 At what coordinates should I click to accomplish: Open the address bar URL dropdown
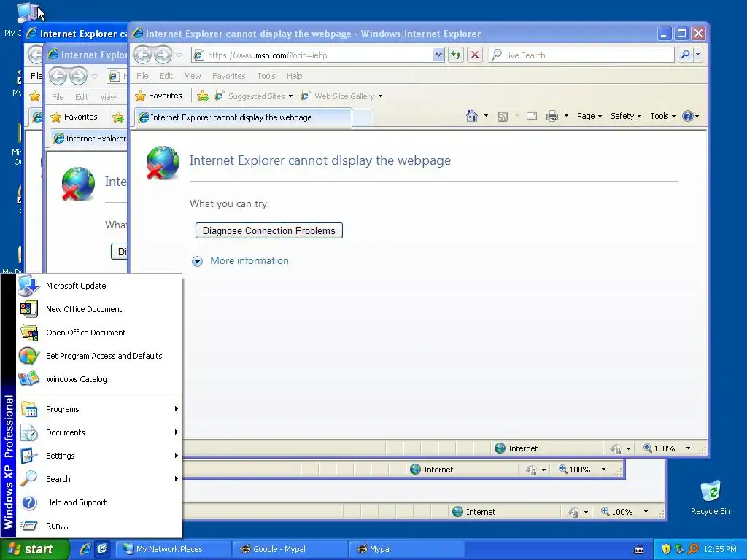(438, 55)
